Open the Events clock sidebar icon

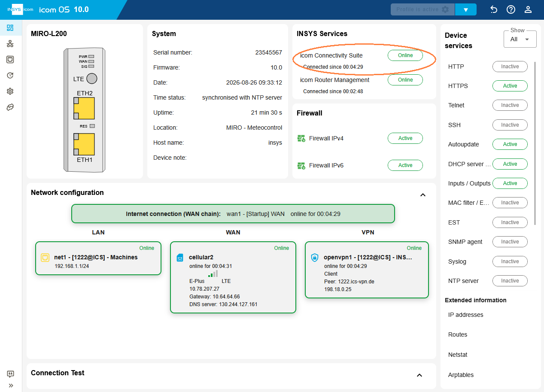pos(10,76)
